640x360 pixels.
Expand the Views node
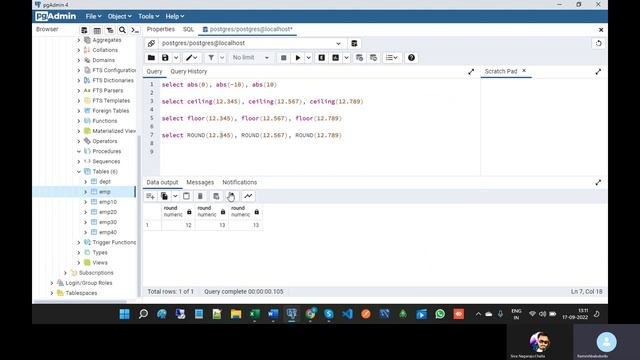pos(79,263)
